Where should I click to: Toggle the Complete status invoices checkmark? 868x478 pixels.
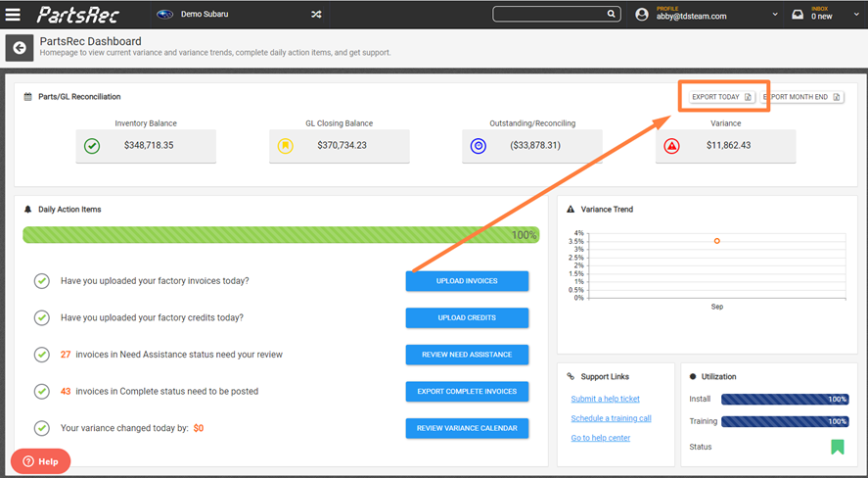41,392
